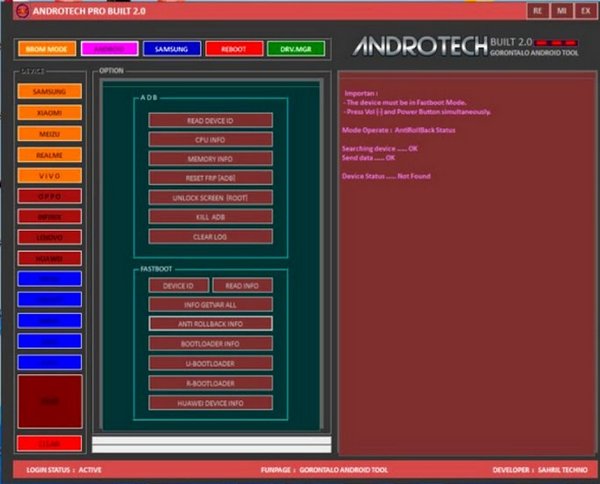Click the large dark red device button

coord(50,401)
